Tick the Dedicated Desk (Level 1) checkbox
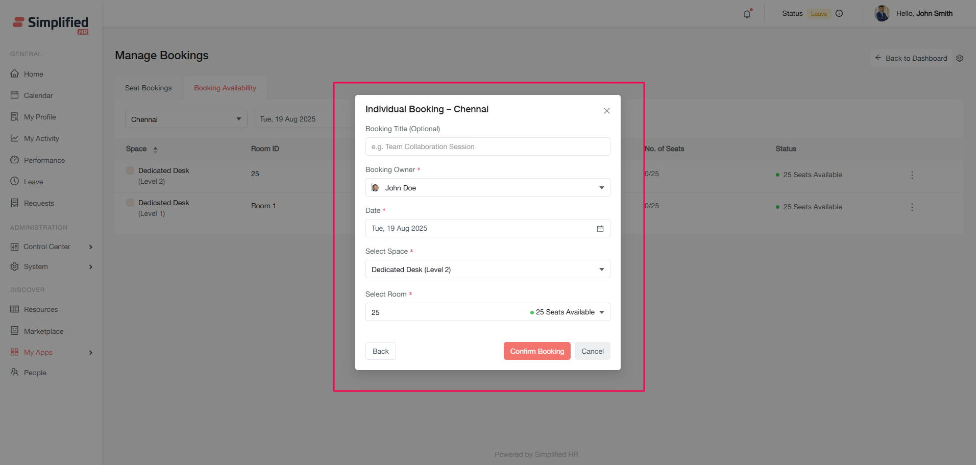This screenshot has height=465, width=980. point(130,203)
